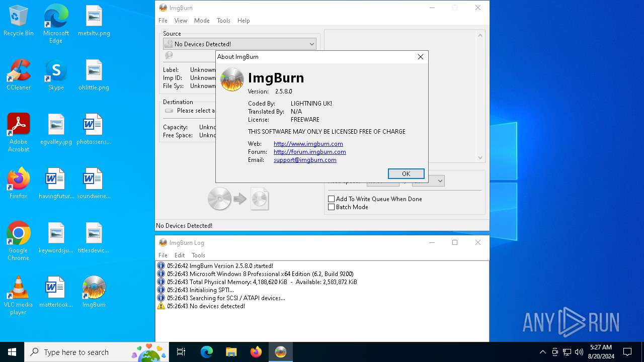The image size is (644, 362).
Task: Open Edit menu in ImgBurn Log
Action: 180,255
